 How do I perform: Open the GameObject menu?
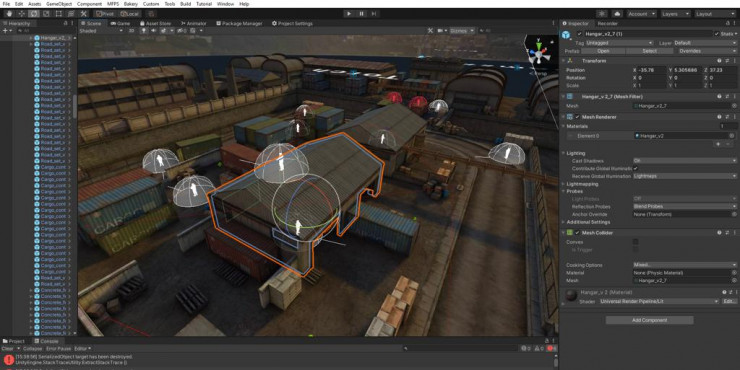pyautogui.click(x=59, y=4)
